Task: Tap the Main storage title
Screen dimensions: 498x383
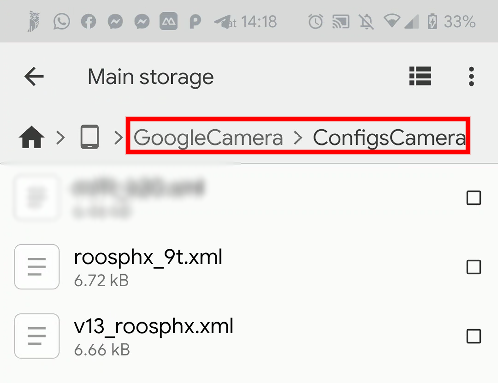Action: [151, 77]
